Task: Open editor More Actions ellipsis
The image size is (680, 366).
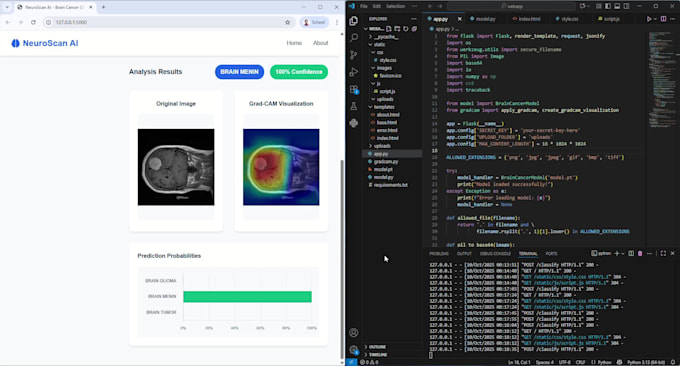Action: point(673,19)
